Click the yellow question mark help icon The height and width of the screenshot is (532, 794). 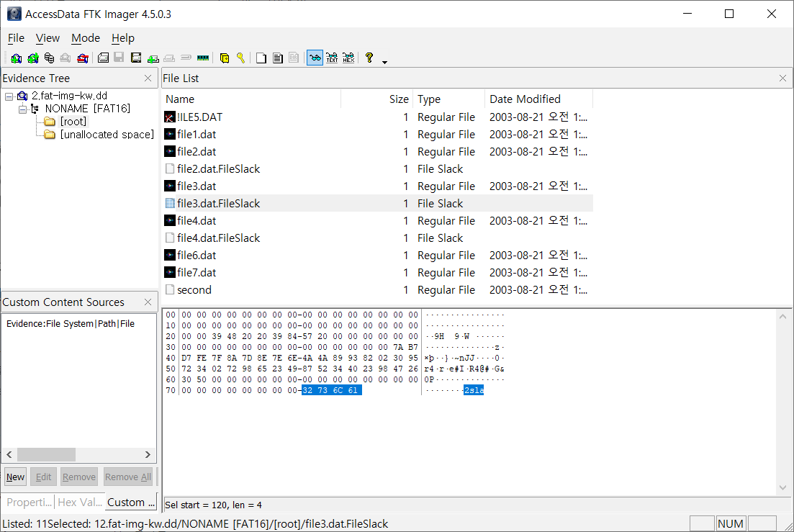(x=369, y=58)
